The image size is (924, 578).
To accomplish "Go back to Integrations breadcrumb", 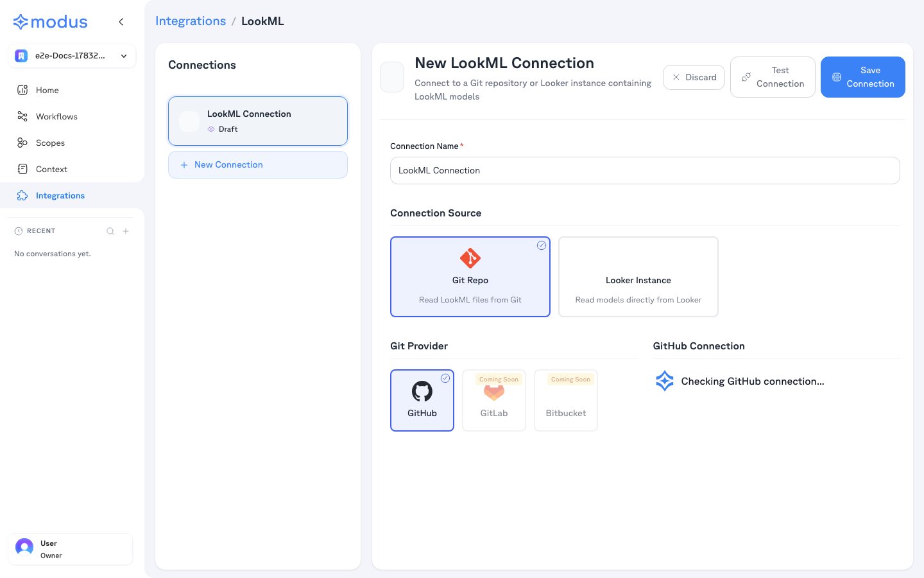I will (191, 21).
